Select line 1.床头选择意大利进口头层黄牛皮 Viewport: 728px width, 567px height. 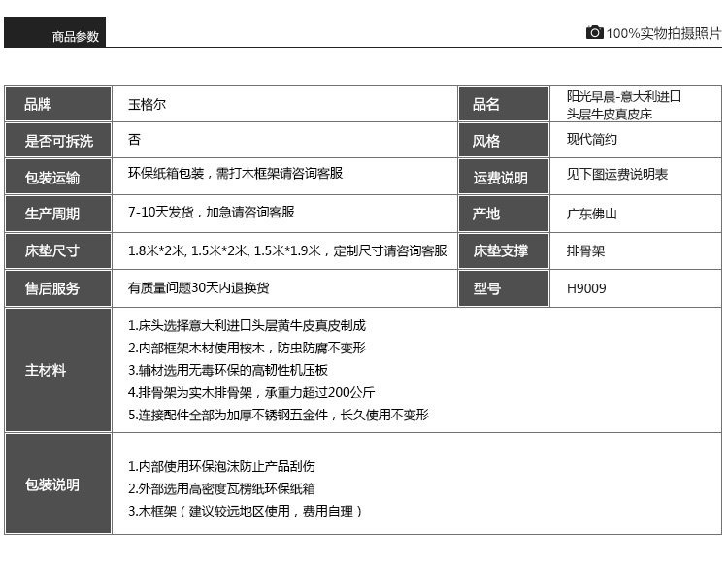[x=247, y=325]
